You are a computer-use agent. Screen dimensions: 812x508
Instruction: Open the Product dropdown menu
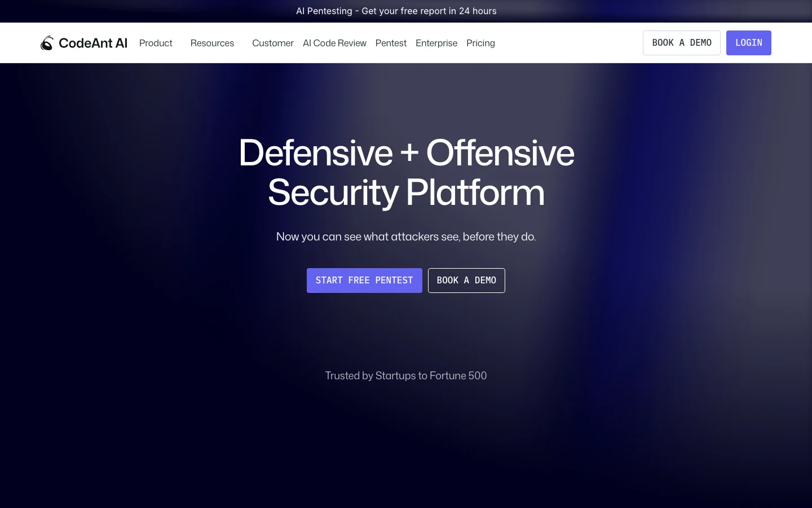(x=156, y=43)
